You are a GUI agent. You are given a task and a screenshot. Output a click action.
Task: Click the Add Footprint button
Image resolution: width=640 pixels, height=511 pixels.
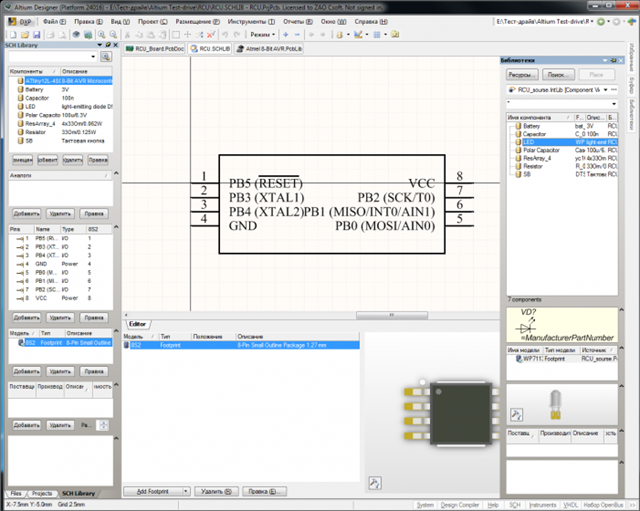[x=153, y=491]
